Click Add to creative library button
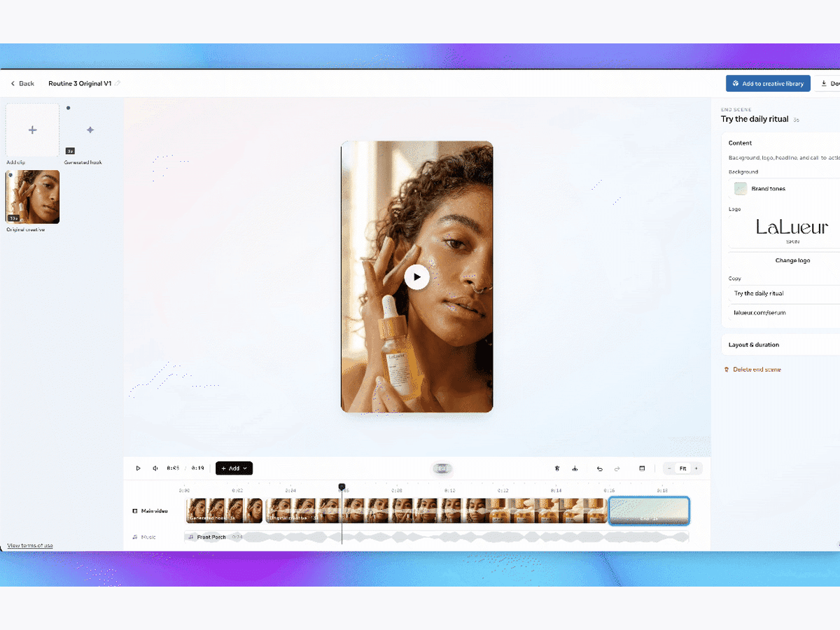Screen dimensions: 840x630 point(768,83)
